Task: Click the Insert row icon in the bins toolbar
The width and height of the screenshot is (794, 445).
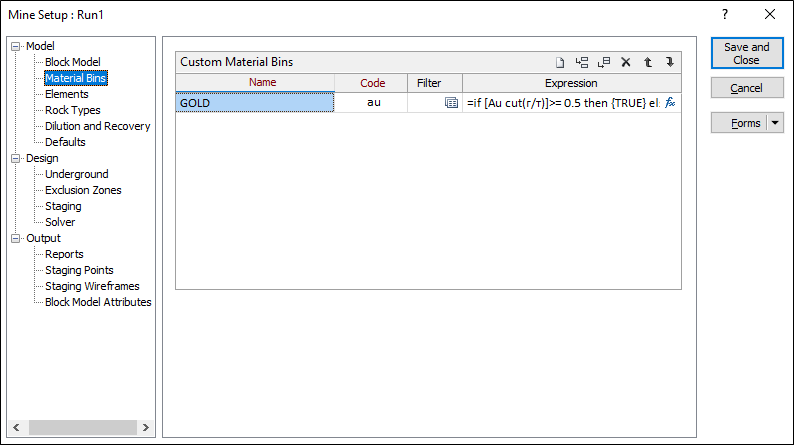Action: coord(582,62)
